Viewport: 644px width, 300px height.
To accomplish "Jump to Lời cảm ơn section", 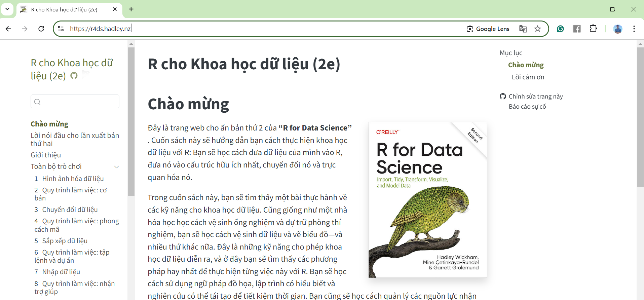I will (528, 77).
